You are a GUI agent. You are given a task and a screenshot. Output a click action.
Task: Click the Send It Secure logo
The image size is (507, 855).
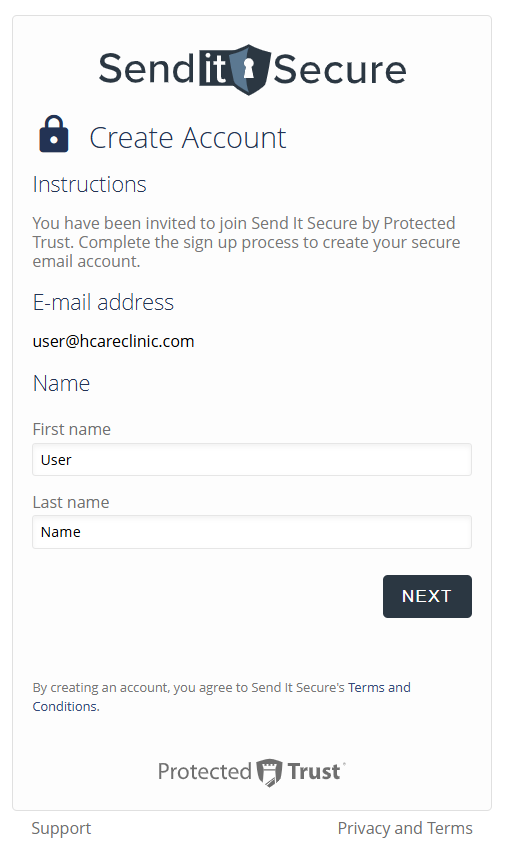(252, 70)
